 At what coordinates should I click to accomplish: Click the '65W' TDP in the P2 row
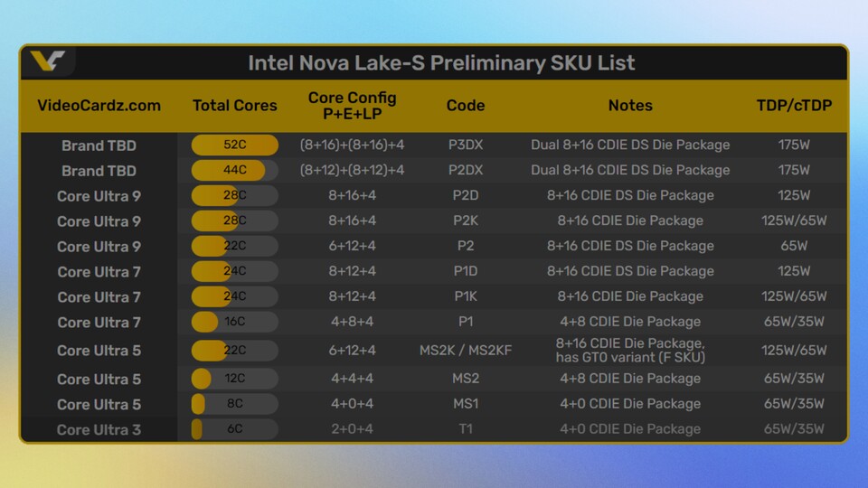[x=794, y=246]
